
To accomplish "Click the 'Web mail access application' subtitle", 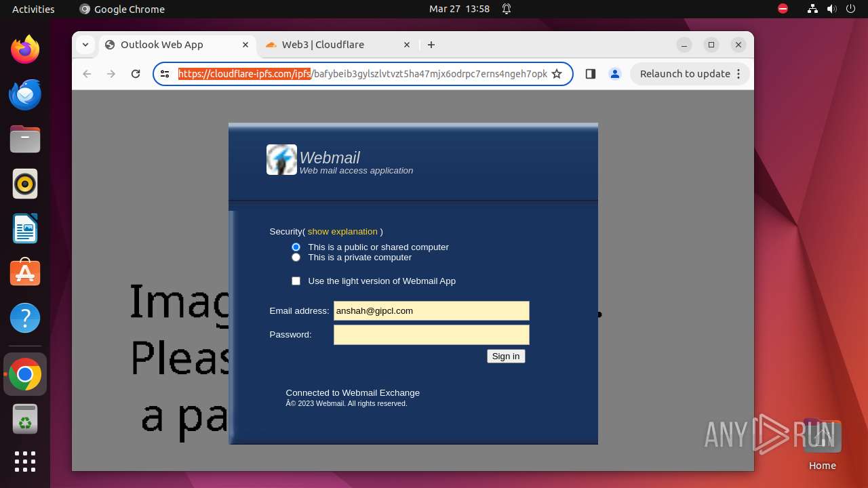I will click(x=356, y=171).
